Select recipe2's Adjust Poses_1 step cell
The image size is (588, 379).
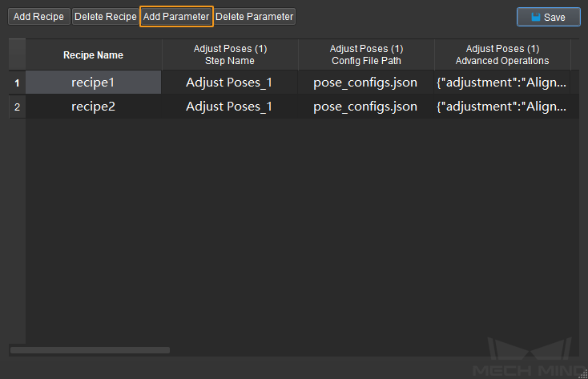pos(229,107)
